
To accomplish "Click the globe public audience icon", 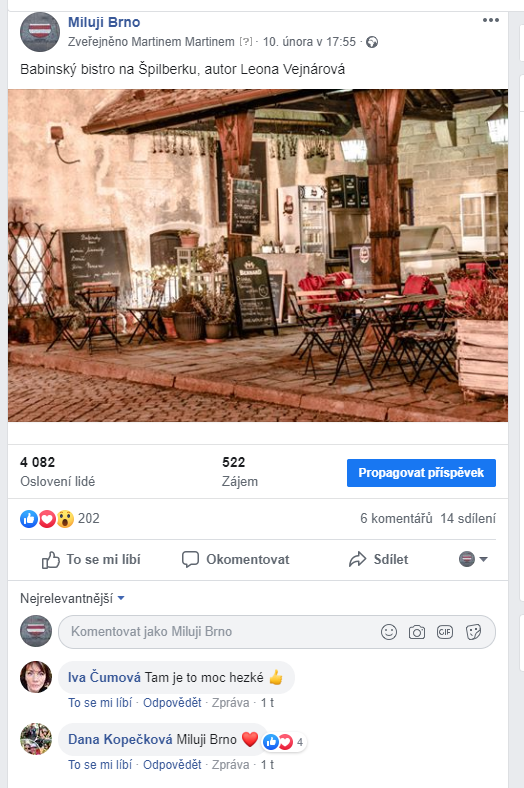I will click(372, 42).
